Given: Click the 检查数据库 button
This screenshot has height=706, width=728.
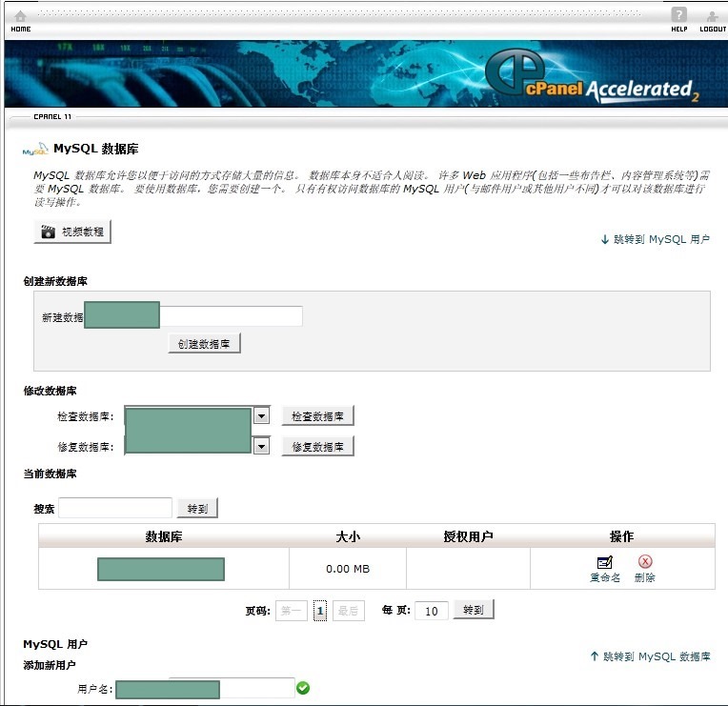Looking at the screenshot, I should (x=317, y=416).
